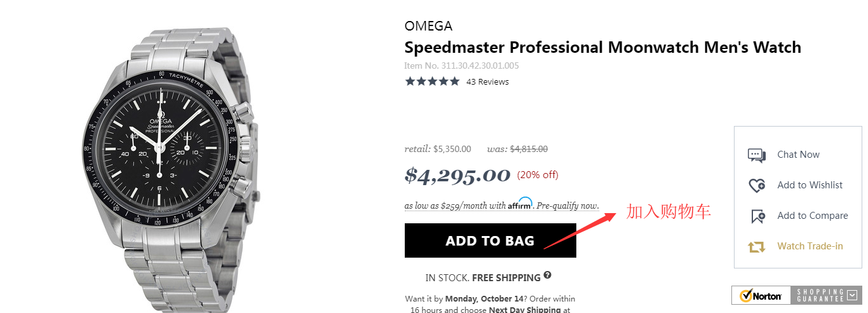Expand the Shopping Guarantee dropdown arrow
Viewport: 868px width, 313px height.
coord(852,295)
